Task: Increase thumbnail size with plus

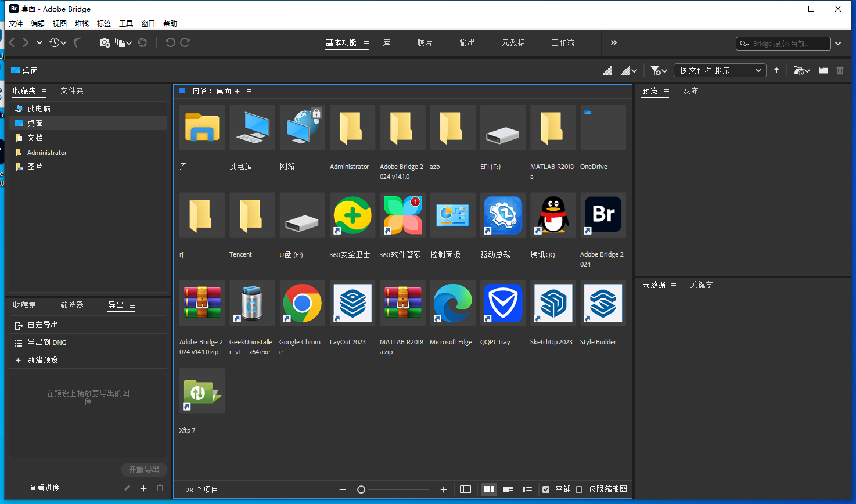Action: coord(444,489)
